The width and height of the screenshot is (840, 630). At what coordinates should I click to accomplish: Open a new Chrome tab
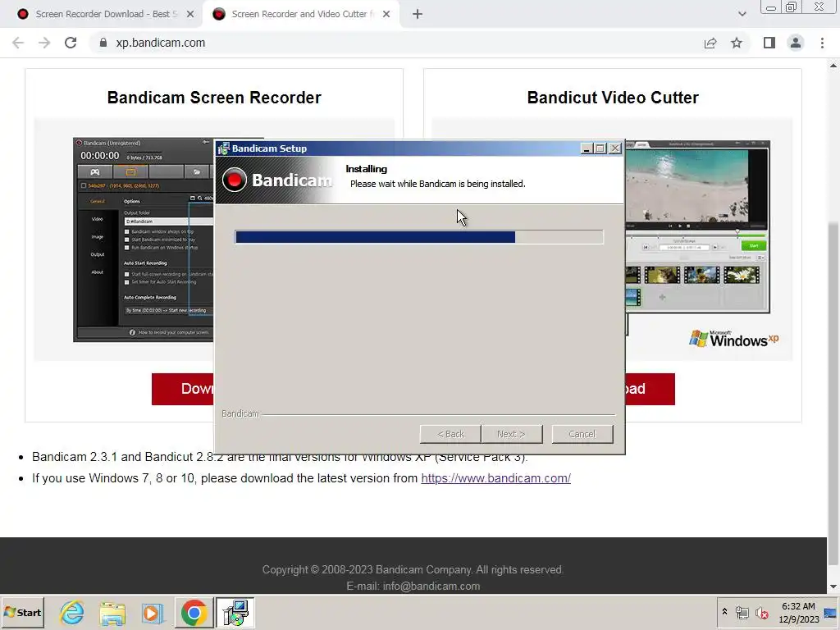(418, 14)
